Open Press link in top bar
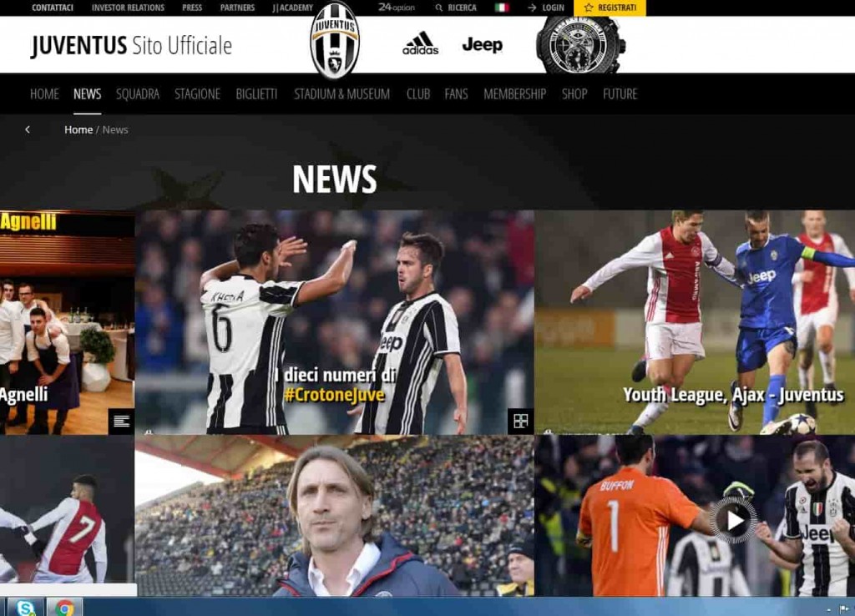Viewport: 855px width, 616px height. [x=192, y=8]
